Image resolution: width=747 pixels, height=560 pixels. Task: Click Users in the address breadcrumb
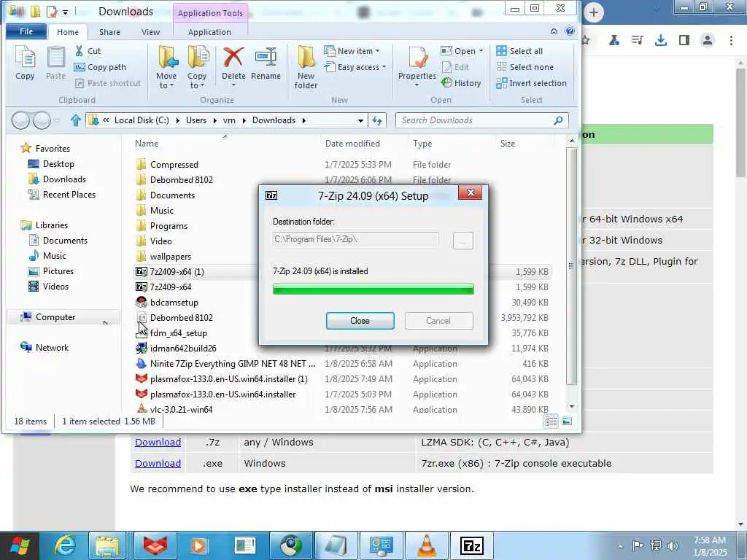tap(196, 120)
